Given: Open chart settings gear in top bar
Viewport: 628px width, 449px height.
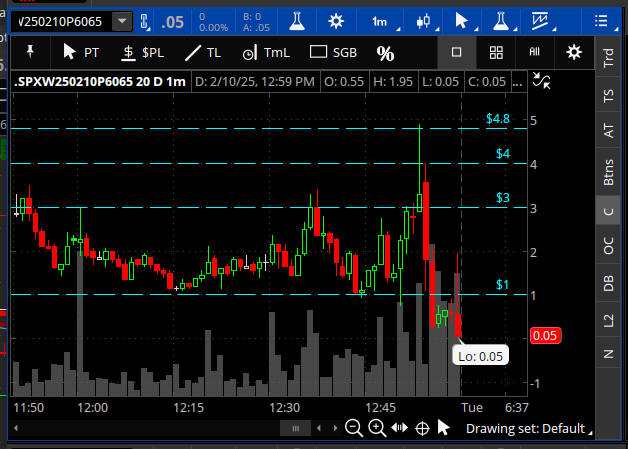Looking at the screenshot, I should tap(337, 21).
